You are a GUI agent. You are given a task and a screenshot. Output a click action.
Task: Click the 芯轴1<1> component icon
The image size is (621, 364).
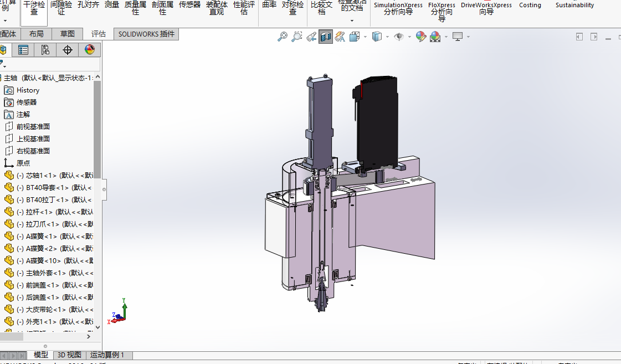pyautogui.click(x=9, y=176)
